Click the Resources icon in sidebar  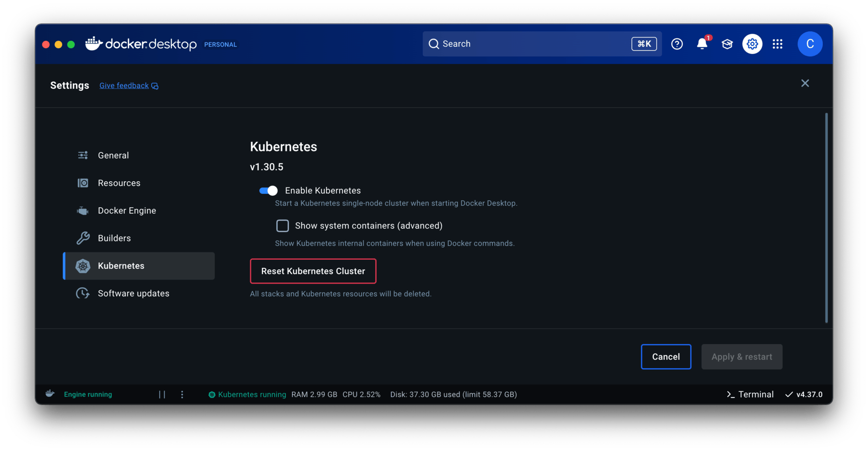click(83, 183)
